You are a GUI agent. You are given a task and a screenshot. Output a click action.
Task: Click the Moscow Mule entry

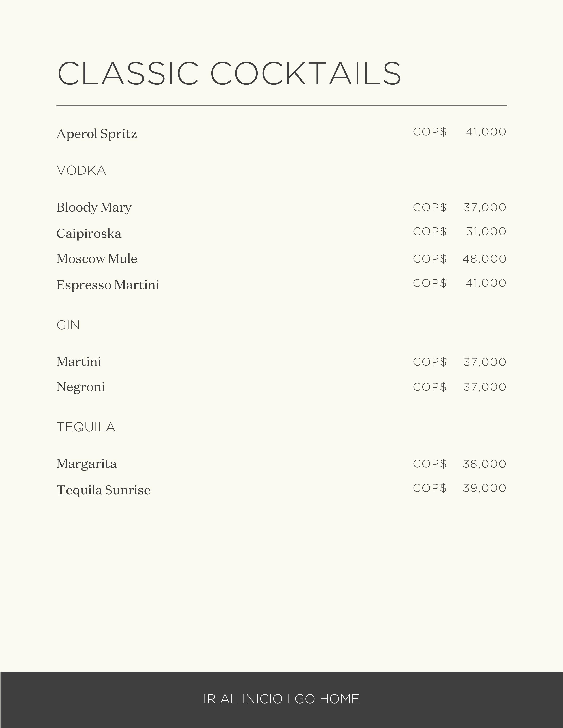pos(97,259)
